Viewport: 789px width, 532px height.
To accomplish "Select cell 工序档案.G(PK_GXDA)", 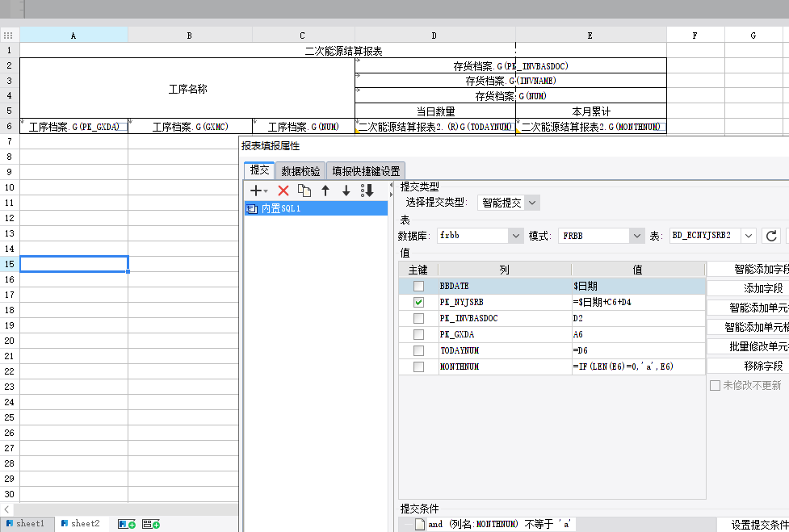I will (x=74, y=126).
